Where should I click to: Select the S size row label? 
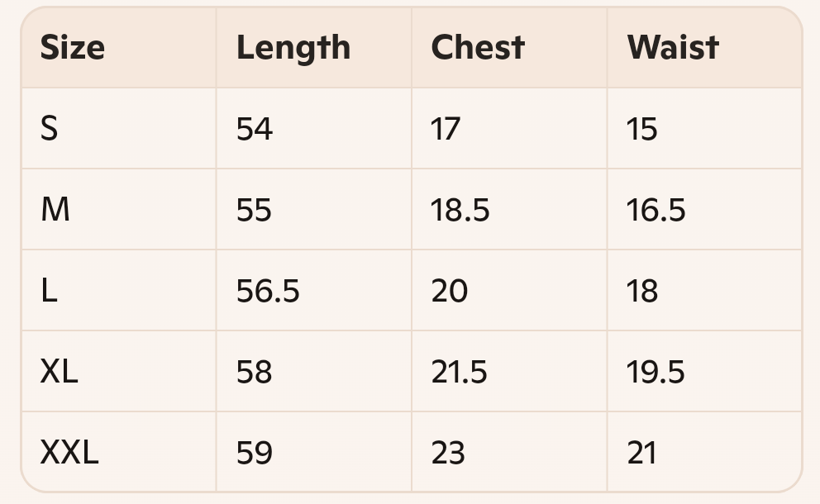(49, 129)
